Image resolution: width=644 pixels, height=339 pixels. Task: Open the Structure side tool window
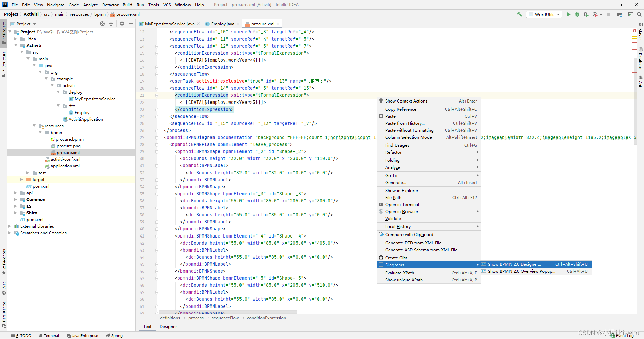[4, 64]
